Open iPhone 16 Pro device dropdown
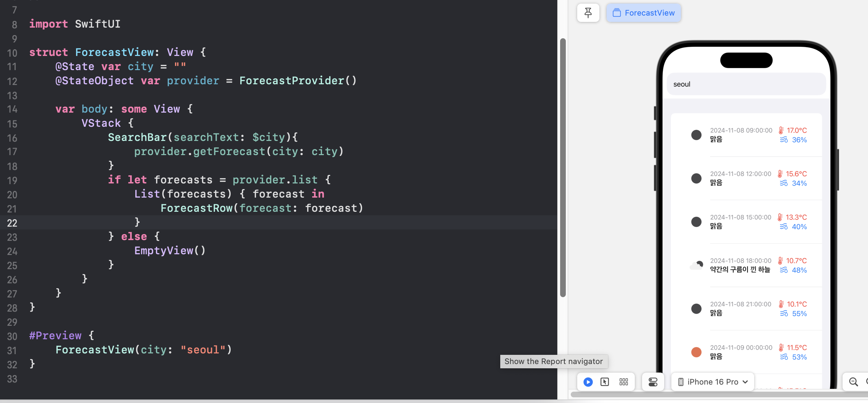 point(713,382)
